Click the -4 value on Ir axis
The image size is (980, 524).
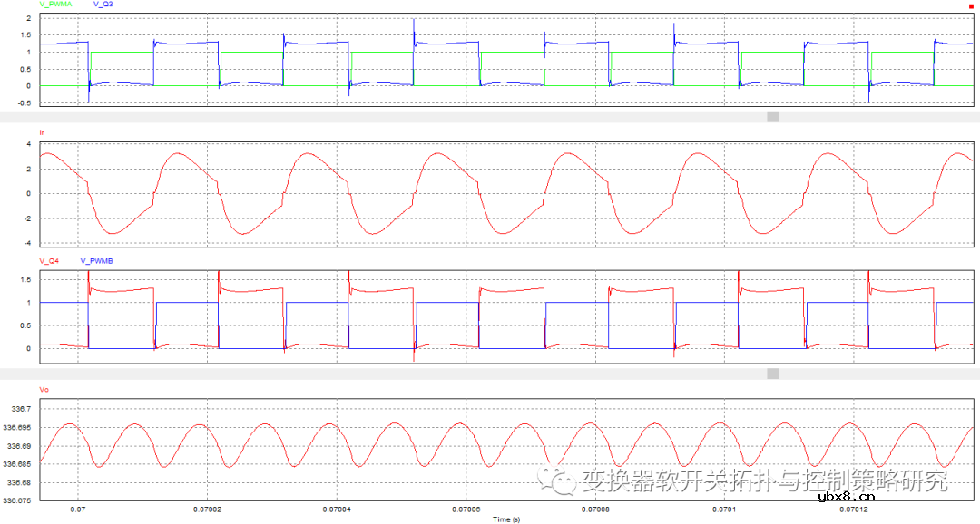click(27, 243)
